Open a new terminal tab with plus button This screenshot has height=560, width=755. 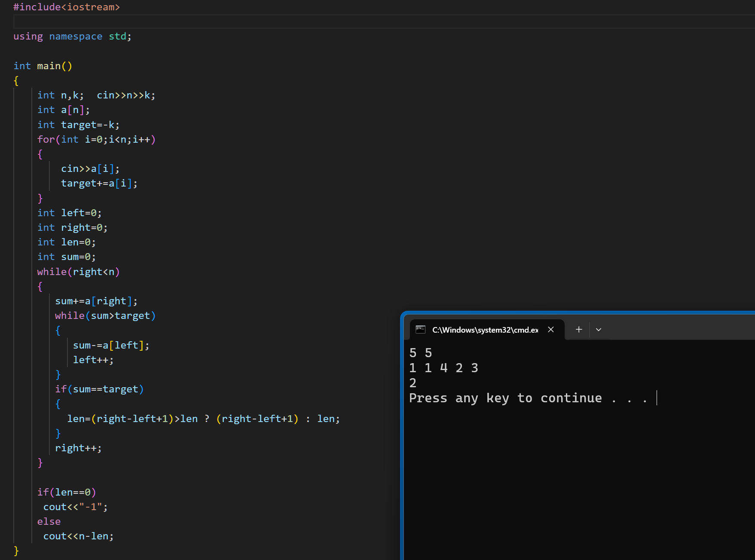tap(579, 330)
